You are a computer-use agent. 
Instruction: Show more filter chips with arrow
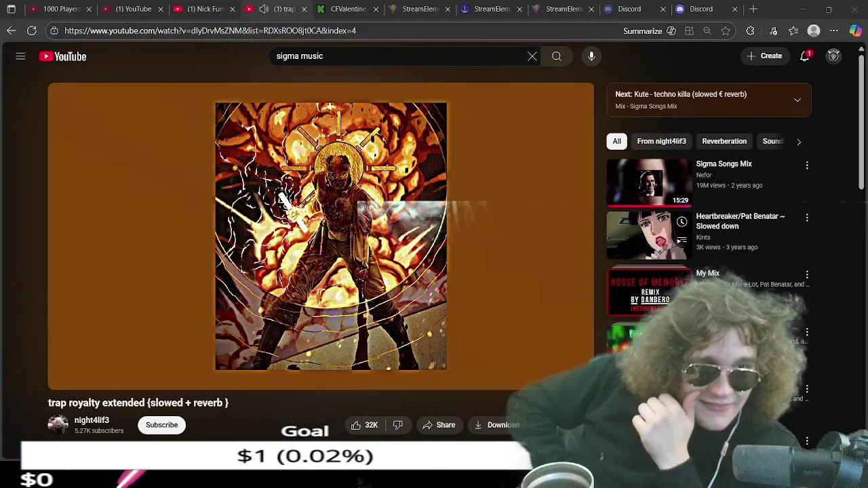tap(799, 141)
